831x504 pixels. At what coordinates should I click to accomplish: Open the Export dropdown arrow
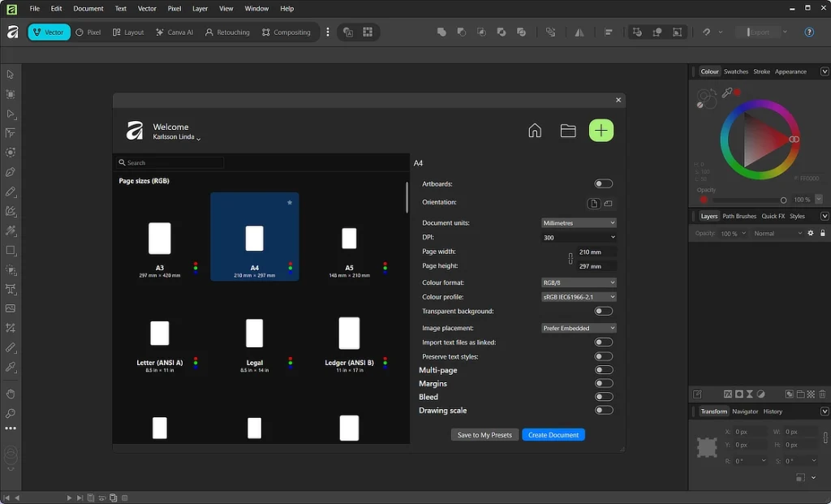pyautogui.click(x=785, y=32)
